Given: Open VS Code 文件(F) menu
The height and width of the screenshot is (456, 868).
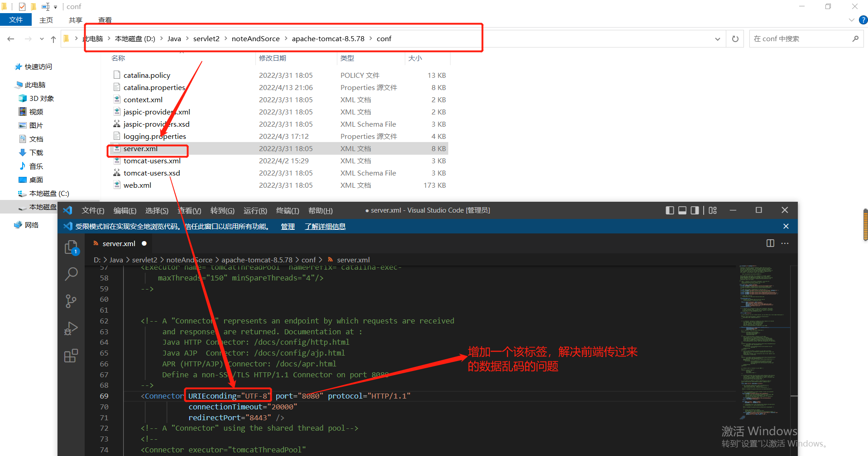Looking at the screenshot, I should pos(93,210).
